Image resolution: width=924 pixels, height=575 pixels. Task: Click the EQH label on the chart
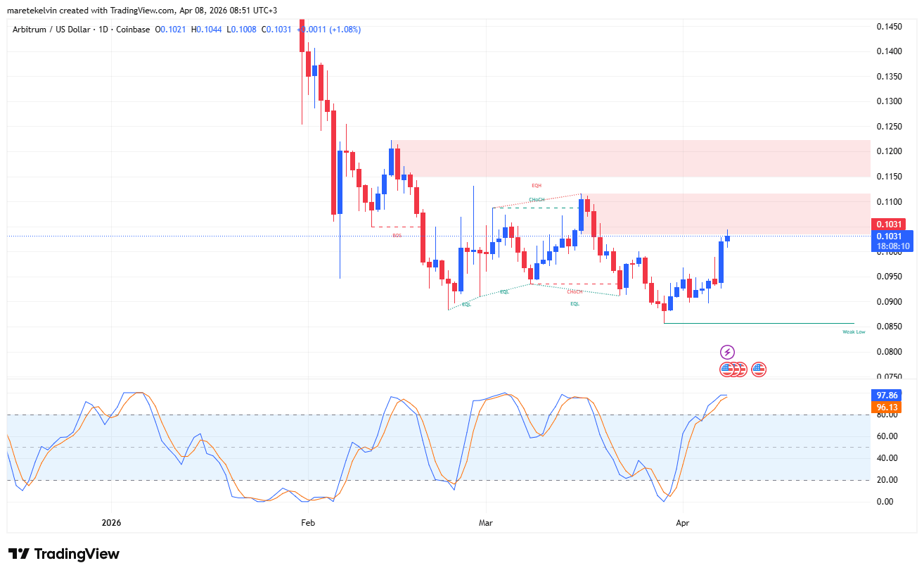(x=537, y=185)
